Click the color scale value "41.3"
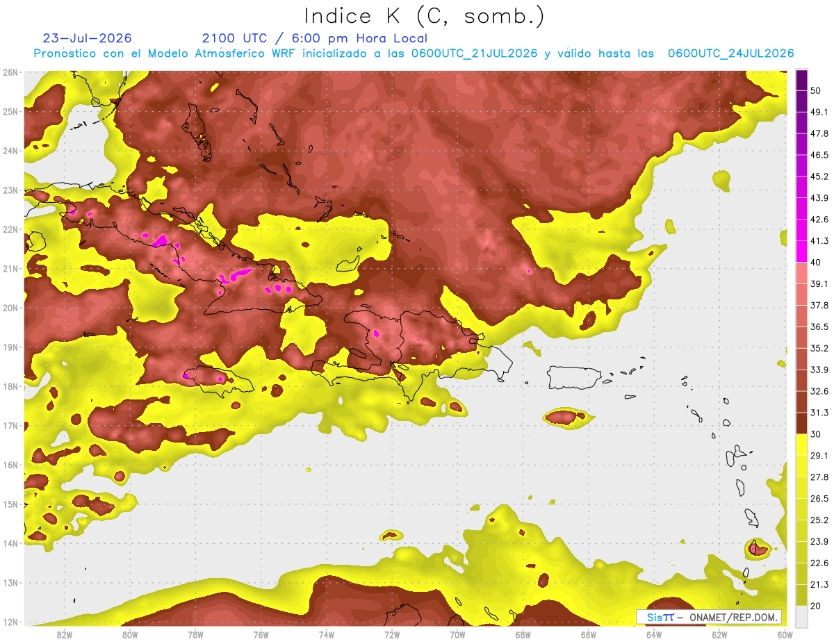The image size is (834, 644). [x=819, y=241]
